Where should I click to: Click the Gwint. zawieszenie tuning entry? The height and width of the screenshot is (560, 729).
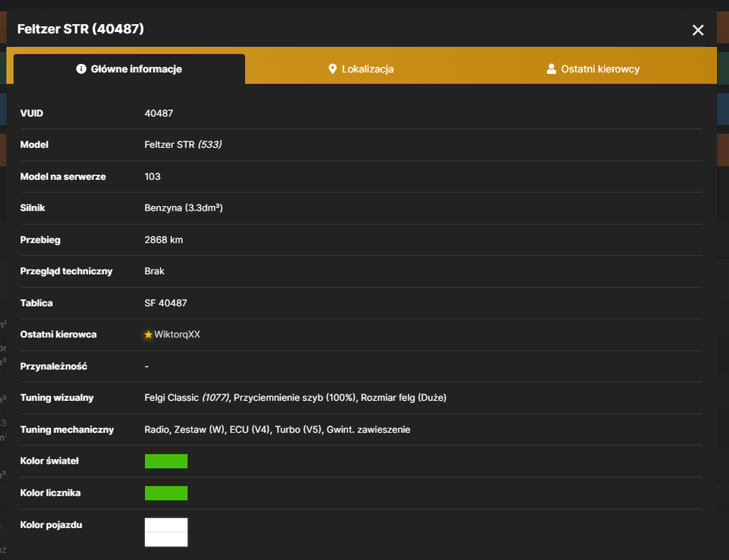click(x=368, y=430)
